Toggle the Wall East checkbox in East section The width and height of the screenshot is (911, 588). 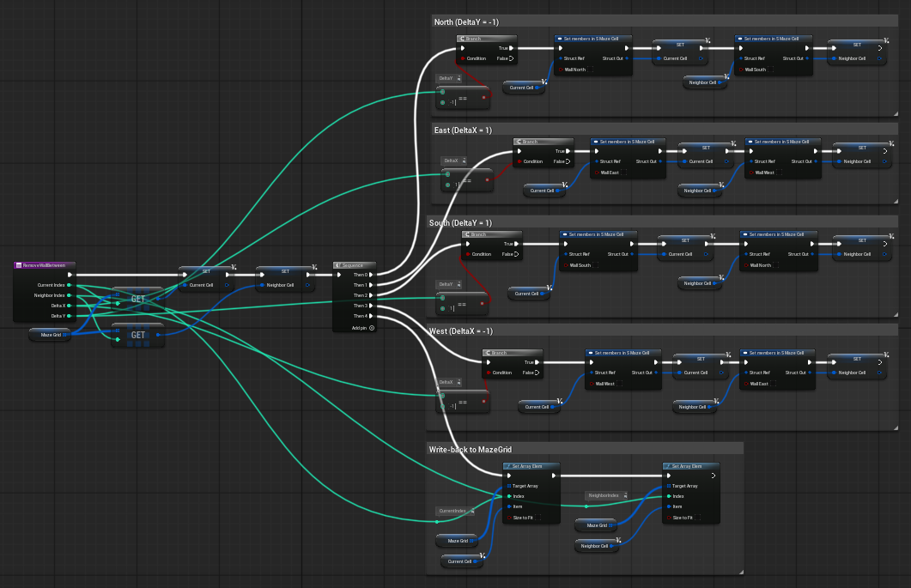point(623,173)
